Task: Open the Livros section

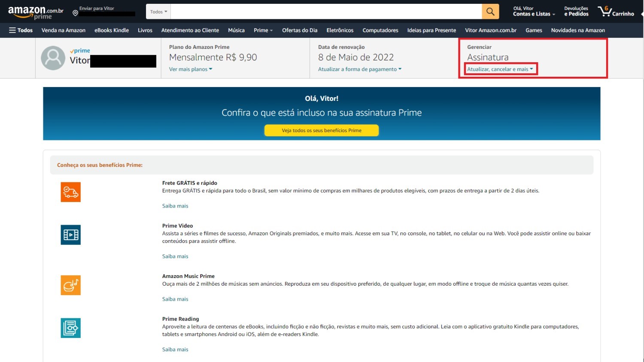Action: point(145,30)
